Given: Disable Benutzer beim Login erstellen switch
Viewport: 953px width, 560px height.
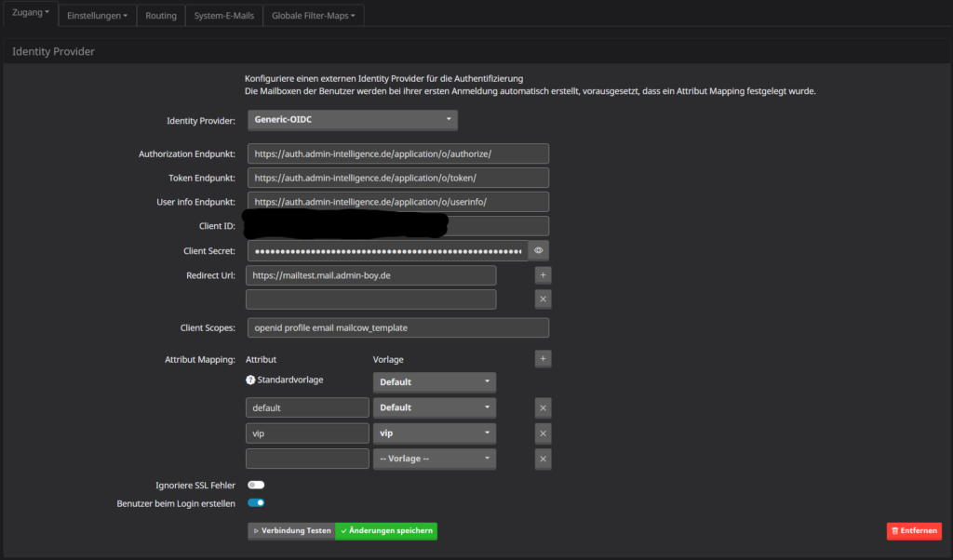Looking at the screenshot, I should point(256,503).
